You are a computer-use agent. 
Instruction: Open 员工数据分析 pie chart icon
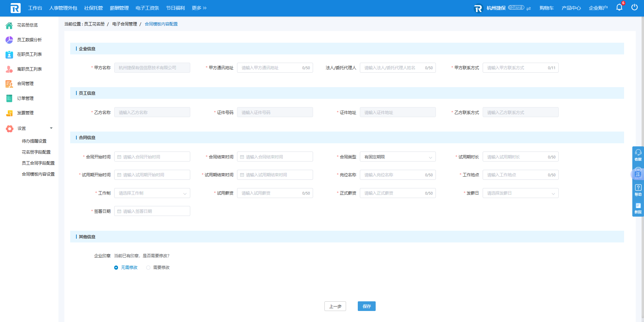(x=9, y=40)
